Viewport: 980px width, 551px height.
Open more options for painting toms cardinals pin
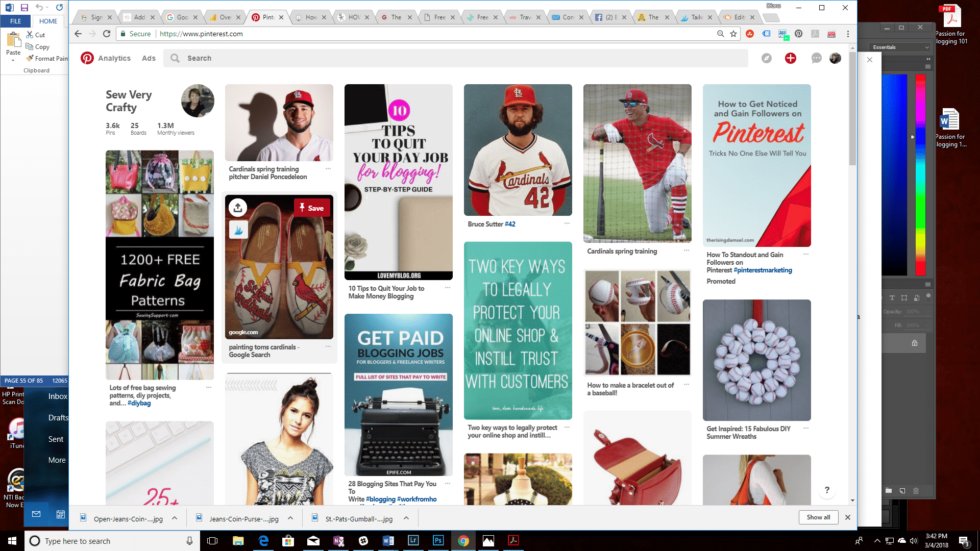click(x=328, y=346)
